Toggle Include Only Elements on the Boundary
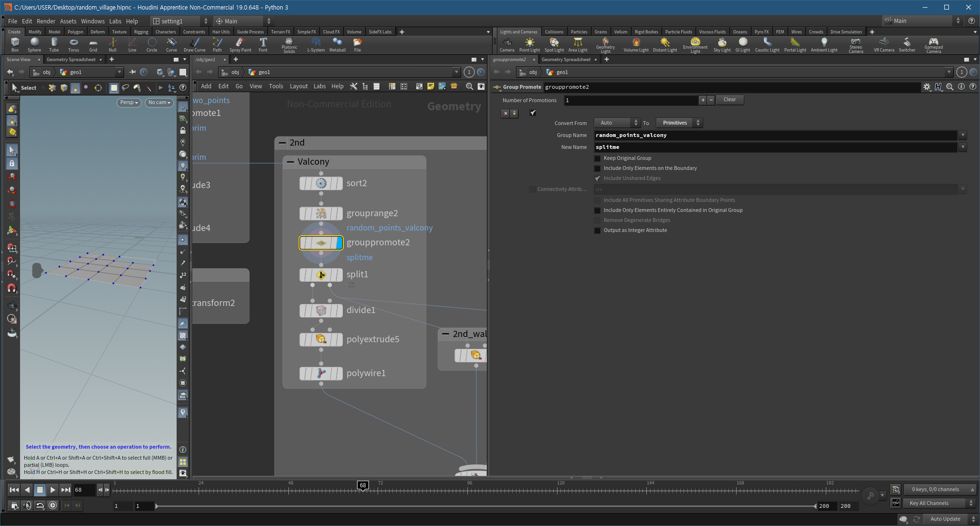Viewport: 980px width, 526px height. coord(597,168)
